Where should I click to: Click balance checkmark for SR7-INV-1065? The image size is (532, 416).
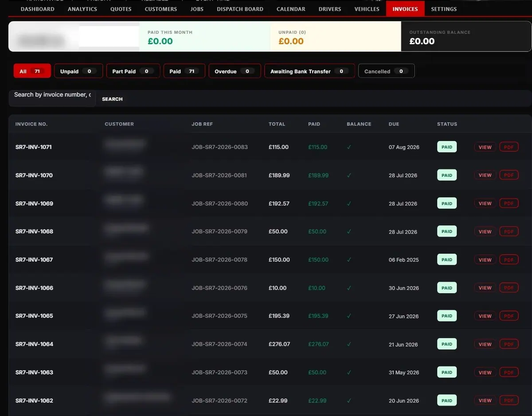(x=349, y=316)
